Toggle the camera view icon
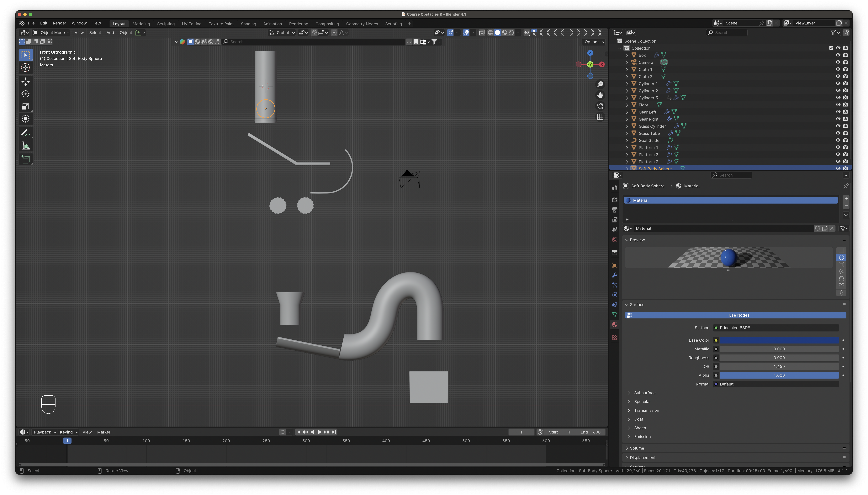 click(x=600, y=106)
